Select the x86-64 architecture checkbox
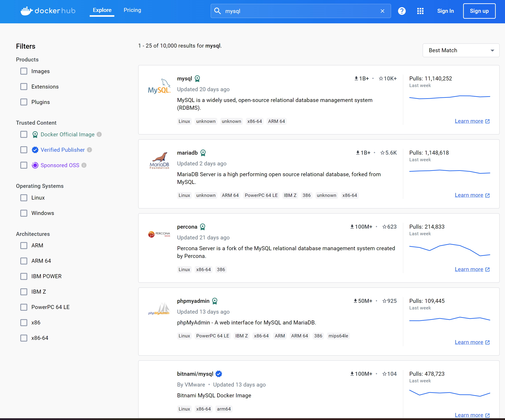The image size is (505, 420). 24,338
